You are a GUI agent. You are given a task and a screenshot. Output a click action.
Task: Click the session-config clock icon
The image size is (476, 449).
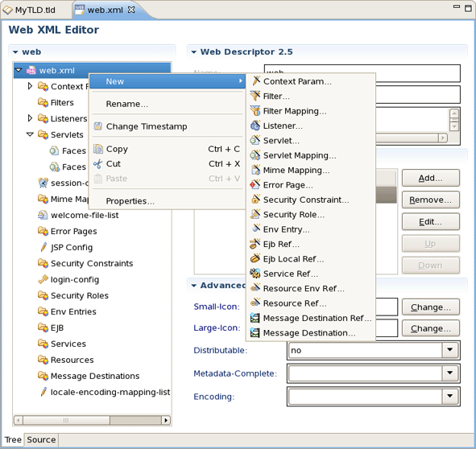43,183
